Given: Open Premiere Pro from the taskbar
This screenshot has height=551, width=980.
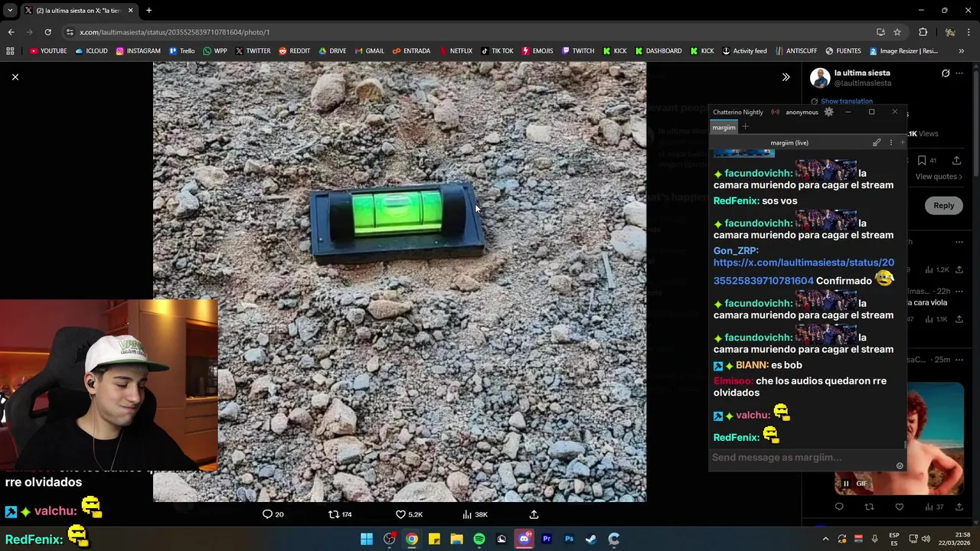Looking at the screenshot, I should pyautogui.click(x=547, y=539).
